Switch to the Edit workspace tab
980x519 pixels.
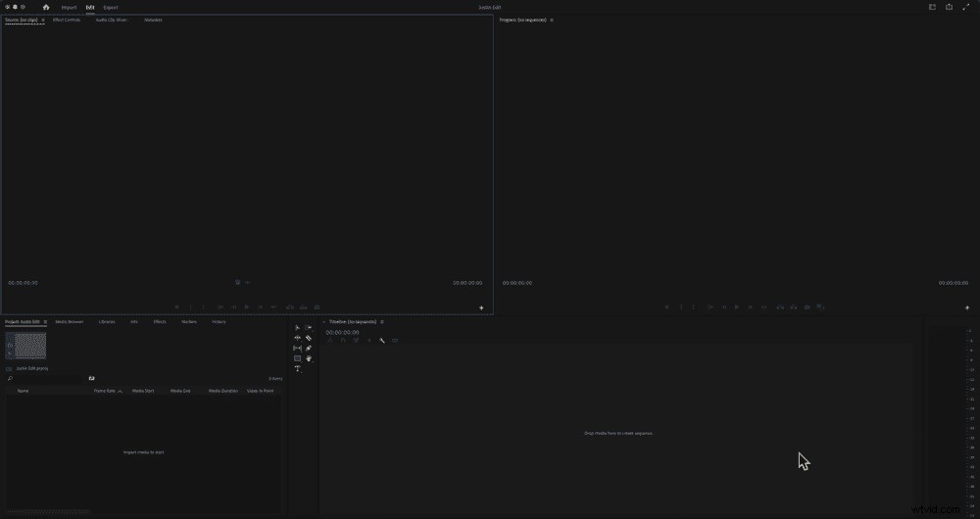pos(90,8)
